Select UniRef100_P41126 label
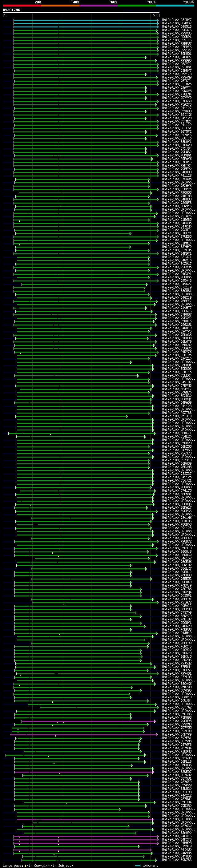Viewport: 197px width, 868px height. [x=177, y=176]
